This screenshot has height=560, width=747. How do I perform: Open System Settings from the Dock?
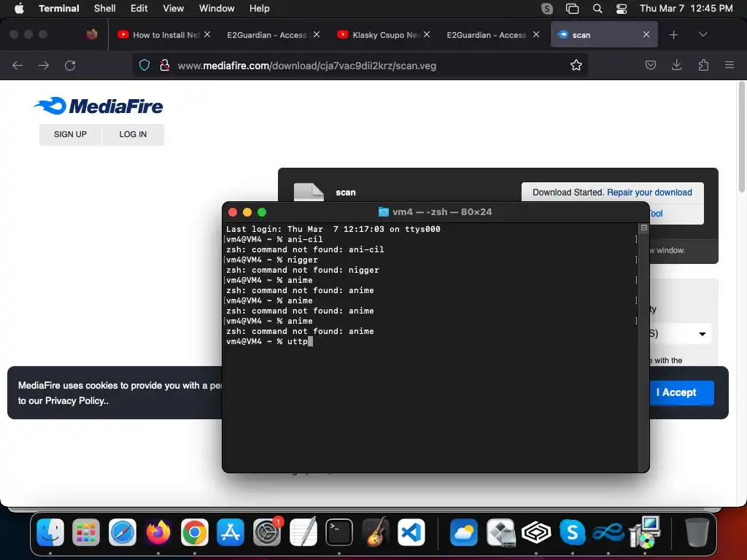tap(267, 532)
